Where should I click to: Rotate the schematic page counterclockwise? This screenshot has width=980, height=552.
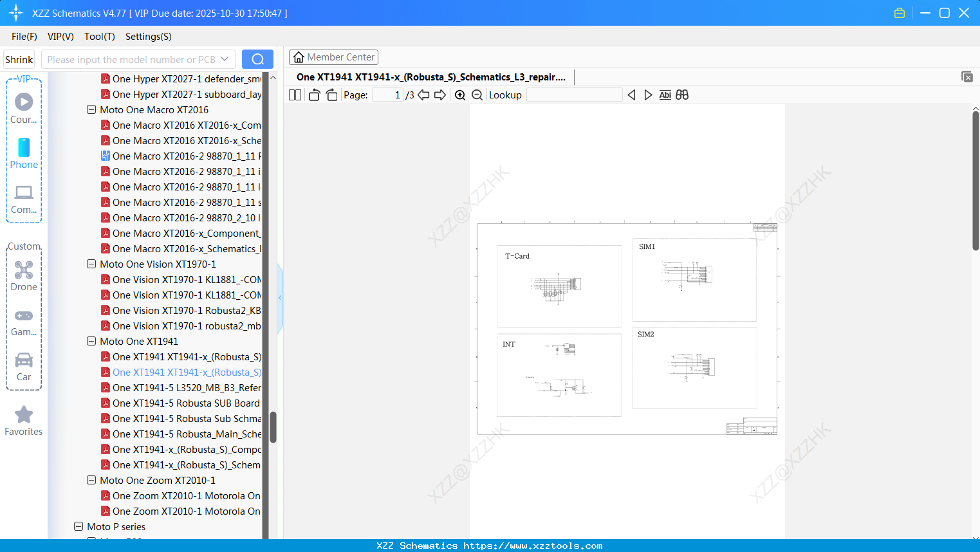[313, 94]
